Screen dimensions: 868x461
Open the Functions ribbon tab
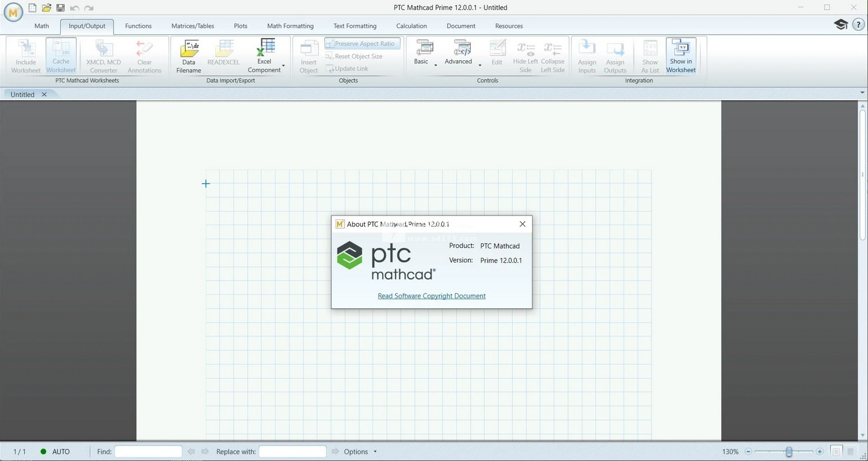(138, 26)
